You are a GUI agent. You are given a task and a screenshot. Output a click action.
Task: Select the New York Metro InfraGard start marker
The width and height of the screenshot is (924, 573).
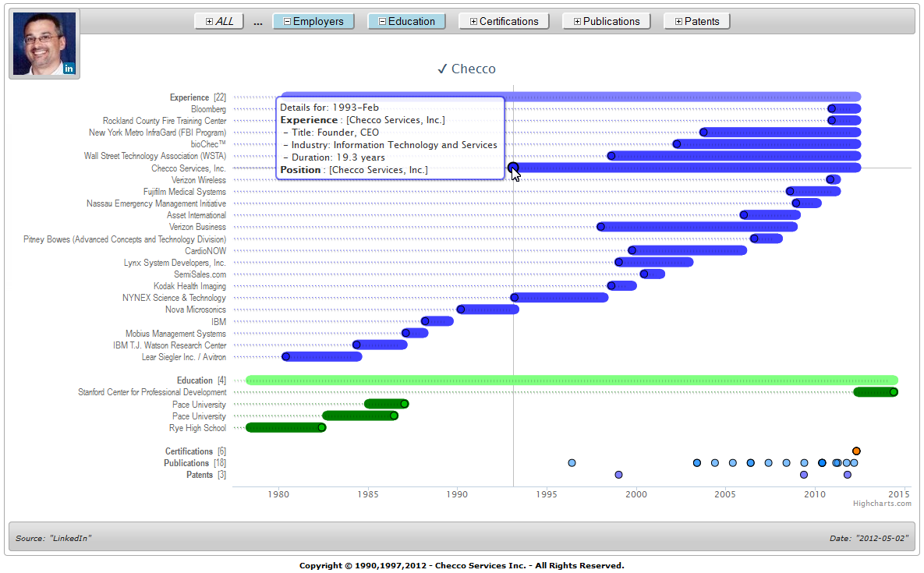pyautogui.click(x=703, y=133)
